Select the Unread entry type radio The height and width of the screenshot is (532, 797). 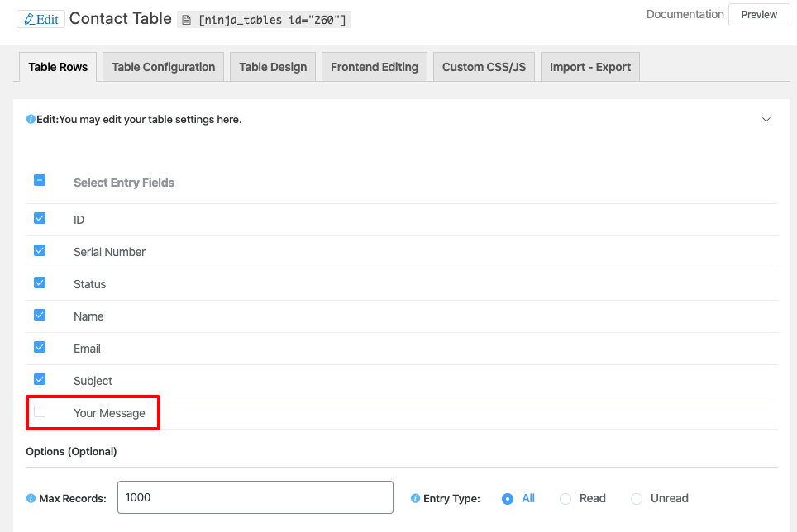(637, 499)
